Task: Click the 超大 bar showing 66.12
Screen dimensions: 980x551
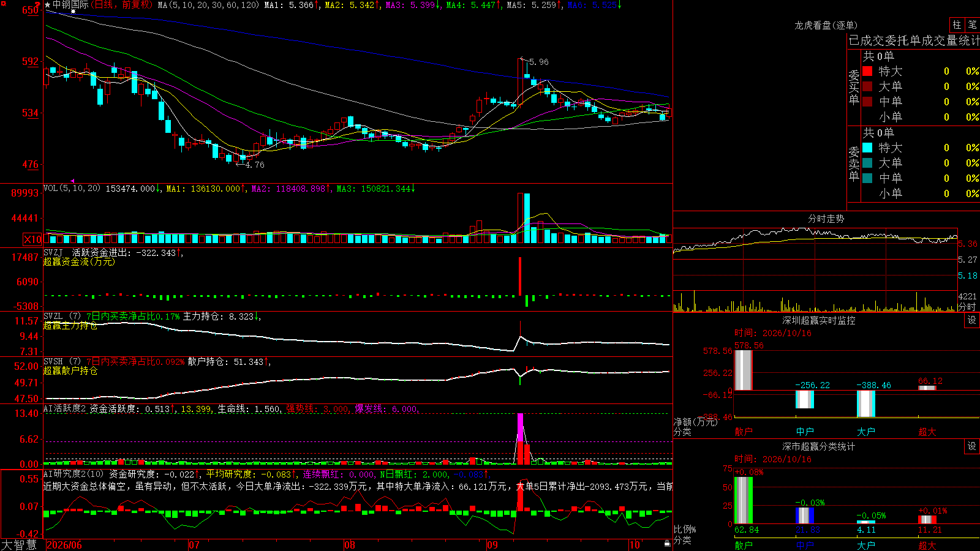Action: tap(927, 388)
